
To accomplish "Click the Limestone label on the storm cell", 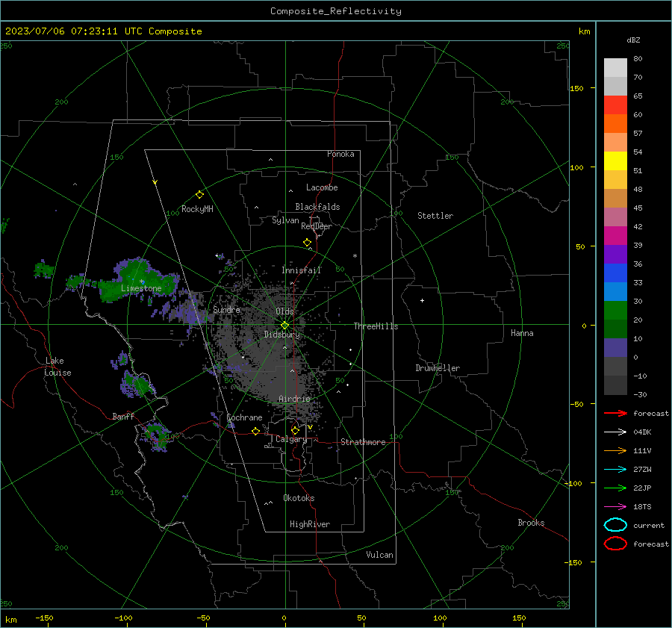I will (x=141, y=288).
